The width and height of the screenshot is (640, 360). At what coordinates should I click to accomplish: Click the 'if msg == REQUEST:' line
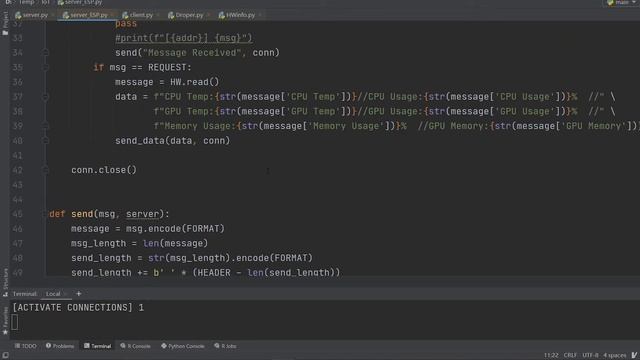(x=142, y=67)
